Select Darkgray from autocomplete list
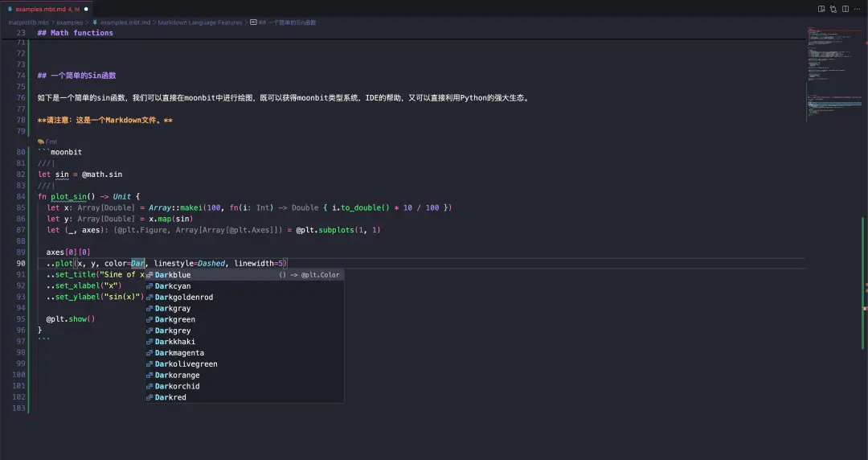This screenshot has height=460, width=868. pos(244,308)
